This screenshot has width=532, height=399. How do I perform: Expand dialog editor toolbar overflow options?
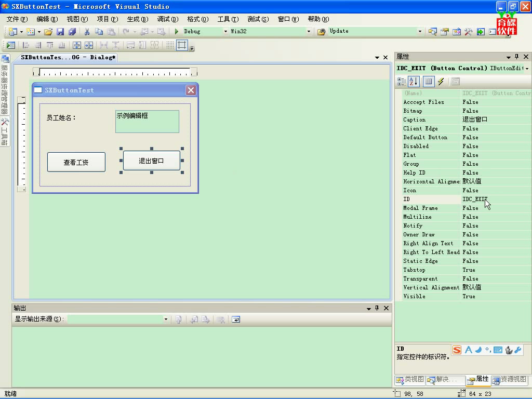[x=192, y=47]
